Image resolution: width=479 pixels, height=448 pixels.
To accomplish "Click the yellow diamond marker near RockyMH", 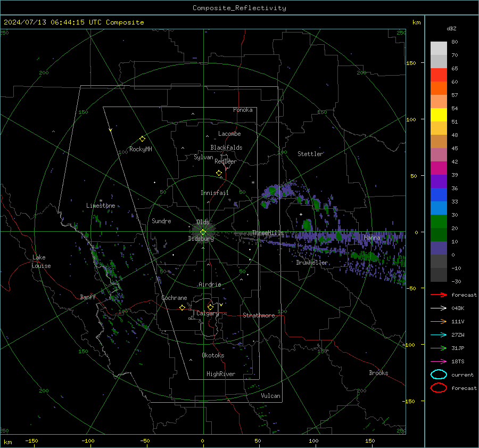I will coord(142,139).
